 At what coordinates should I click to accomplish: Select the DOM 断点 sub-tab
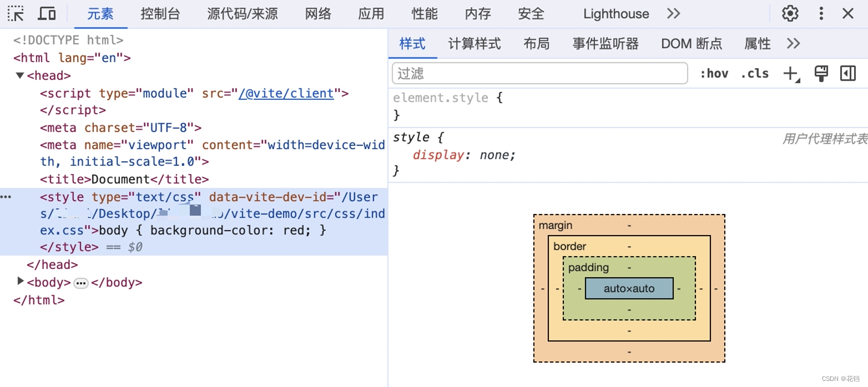click(692, 43)
